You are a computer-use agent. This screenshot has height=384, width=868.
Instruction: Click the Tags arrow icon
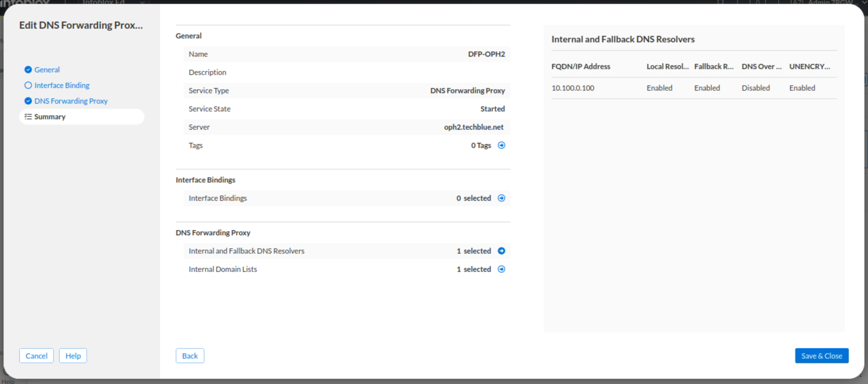[501, 145]
